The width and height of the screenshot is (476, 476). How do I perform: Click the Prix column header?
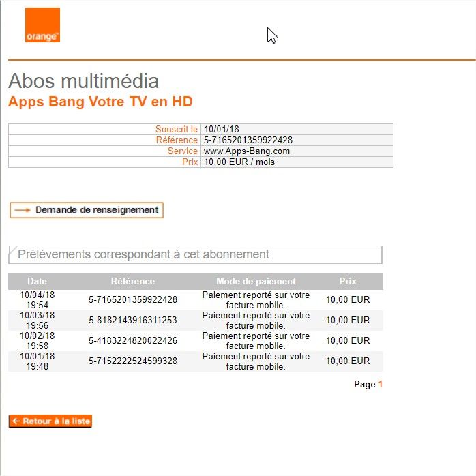tap(348, 281)
